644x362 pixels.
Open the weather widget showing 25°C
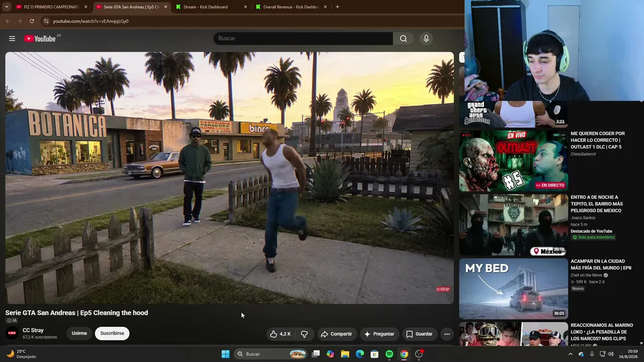[x=21, y=354]
